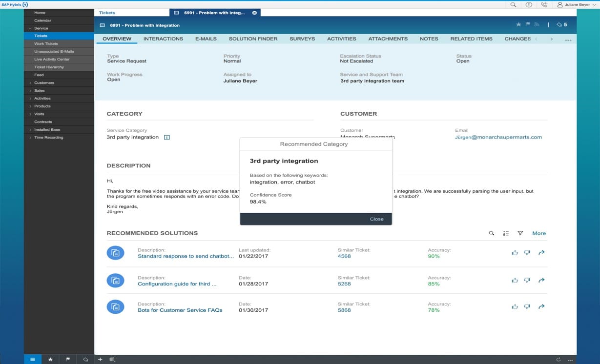Open flags icon in bottom bar
Screen dimensions: 600x364
click(68, 360)
